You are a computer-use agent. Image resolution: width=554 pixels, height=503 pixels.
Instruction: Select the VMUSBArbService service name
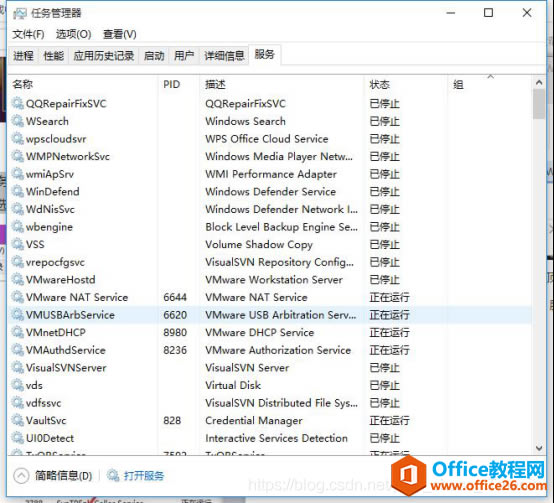click(x=70, y=315)
